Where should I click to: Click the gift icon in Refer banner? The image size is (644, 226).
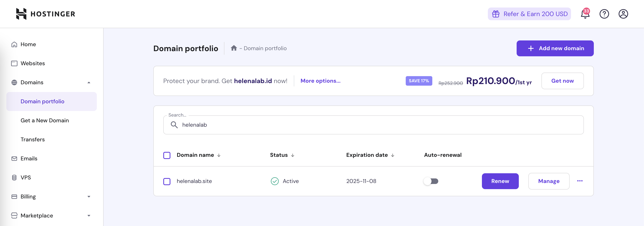496,14
